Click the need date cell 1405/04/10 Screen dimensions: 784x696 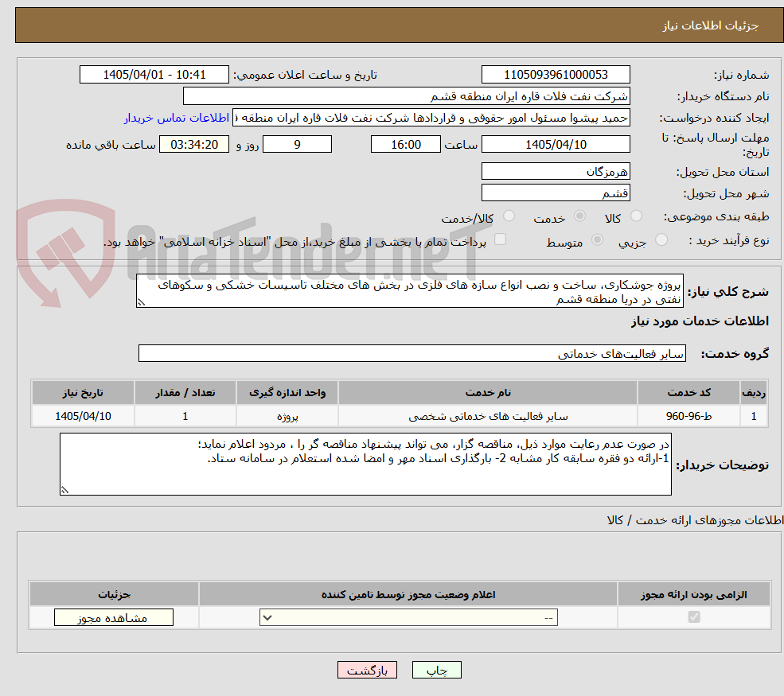point(83,416)
